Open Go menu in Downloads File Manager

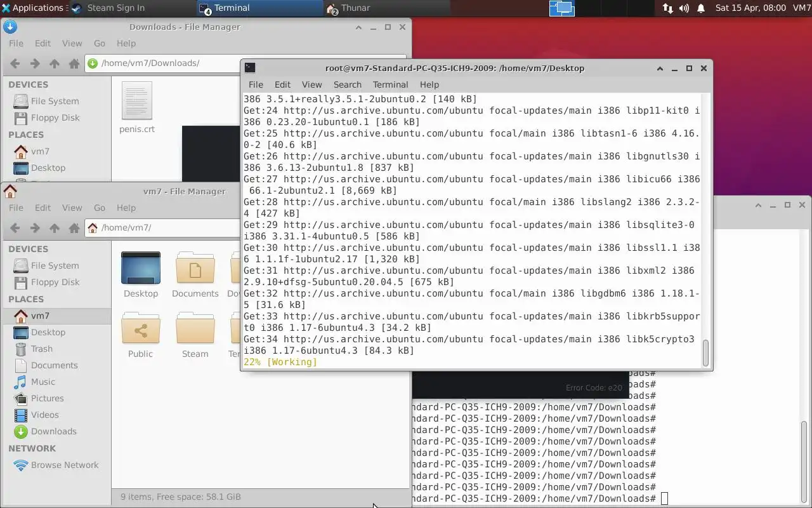pyautogui.click(x=100, y=43)
